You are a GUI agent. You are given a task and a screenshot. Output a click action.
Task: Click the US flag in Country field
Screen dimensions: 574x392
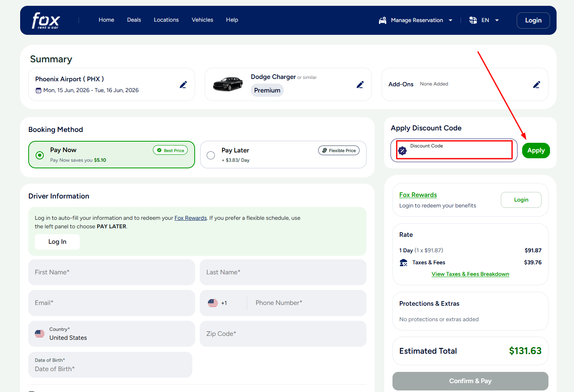(x=40, y=334)
